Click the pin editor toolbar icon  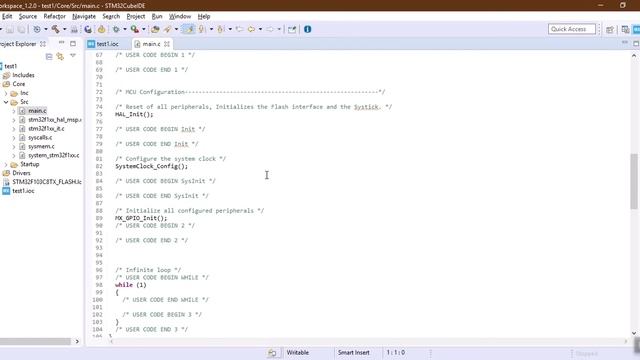coord(292,29)
